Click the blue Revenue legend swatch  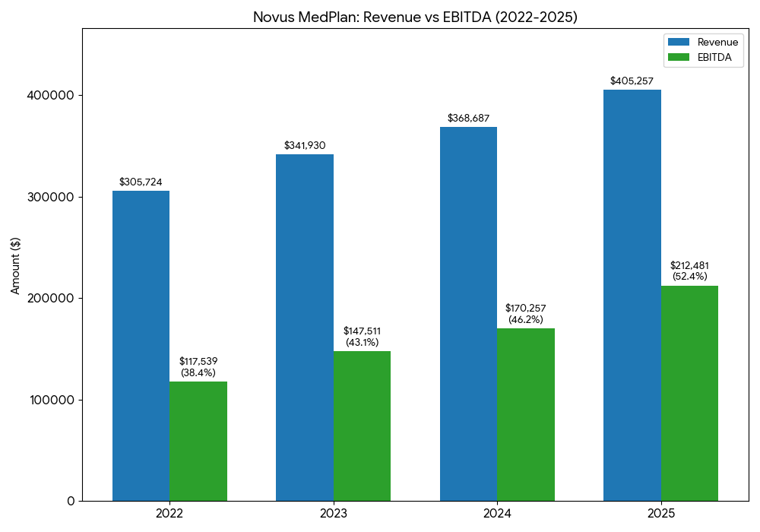coord(677,43)
